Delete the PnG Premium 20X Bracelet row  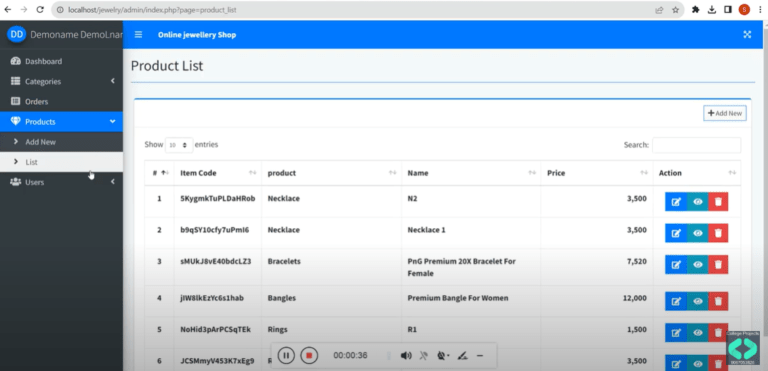click(718, 265)
